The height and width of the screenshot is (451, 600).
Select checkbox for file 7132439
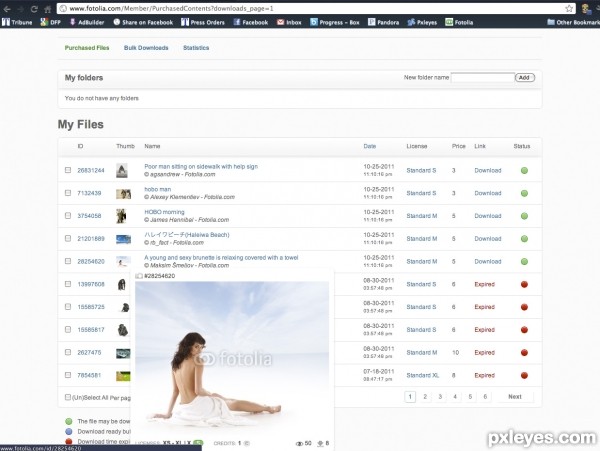coord(68,193)
